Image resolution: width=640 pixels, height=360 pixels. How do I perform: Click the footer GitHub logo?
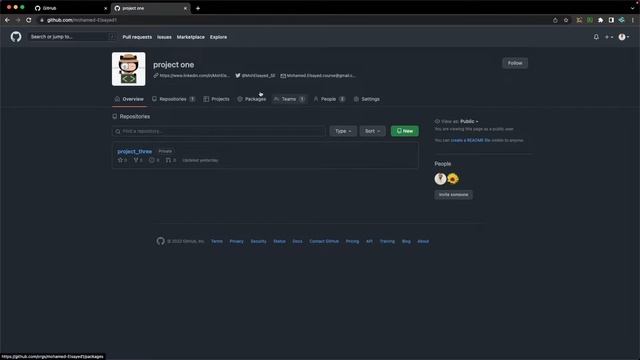pos(160,241)
